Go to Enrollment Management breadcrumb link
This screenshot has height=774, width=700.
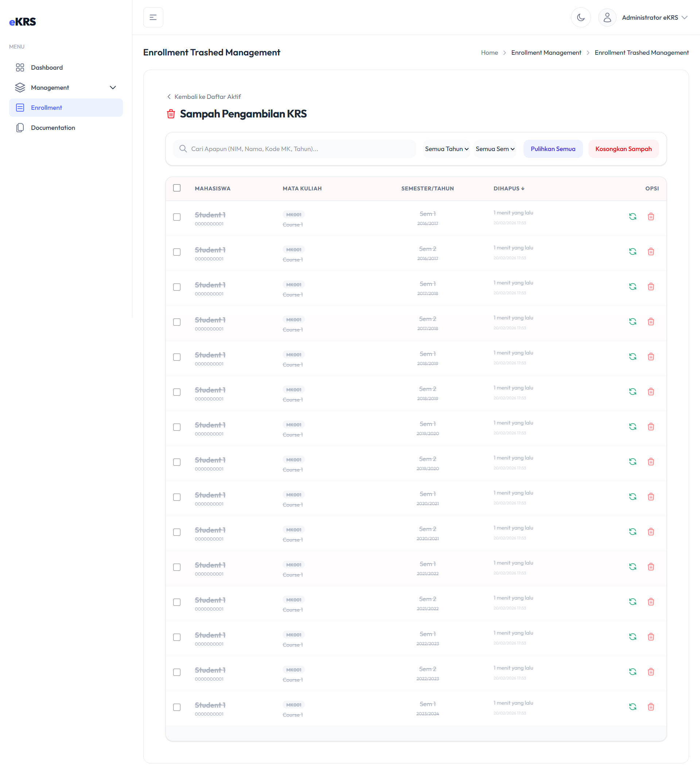(546, 53)
